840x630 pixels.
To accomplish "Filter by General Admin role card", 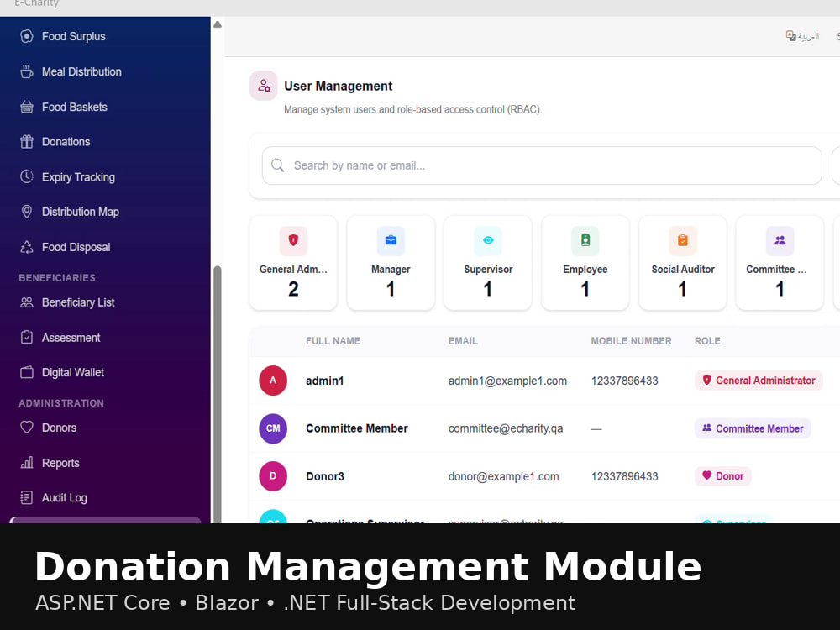I will click(x=293, y=263).
